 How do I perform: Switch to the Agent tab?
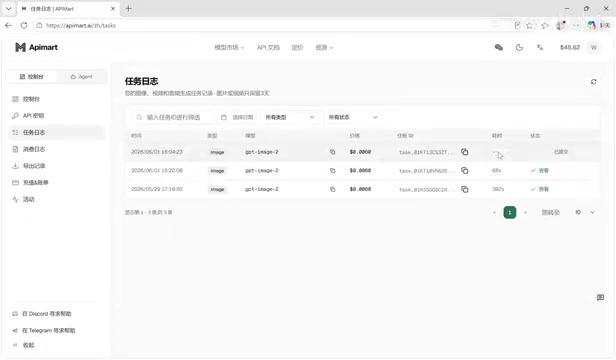81,77
